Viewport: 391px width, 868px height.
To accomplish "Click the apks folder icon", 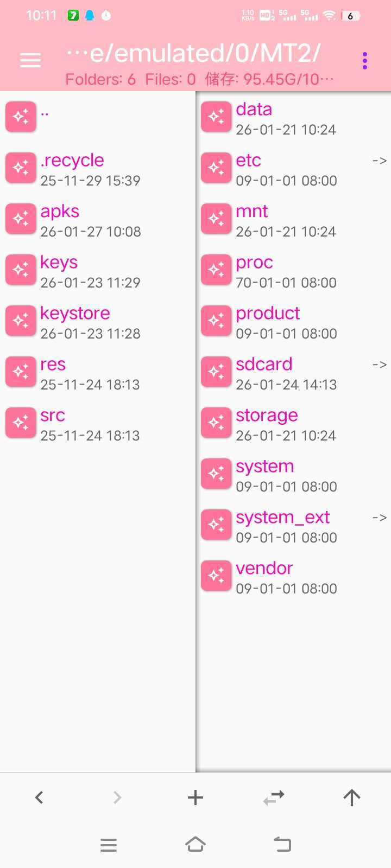I will [x=21, y=219].
